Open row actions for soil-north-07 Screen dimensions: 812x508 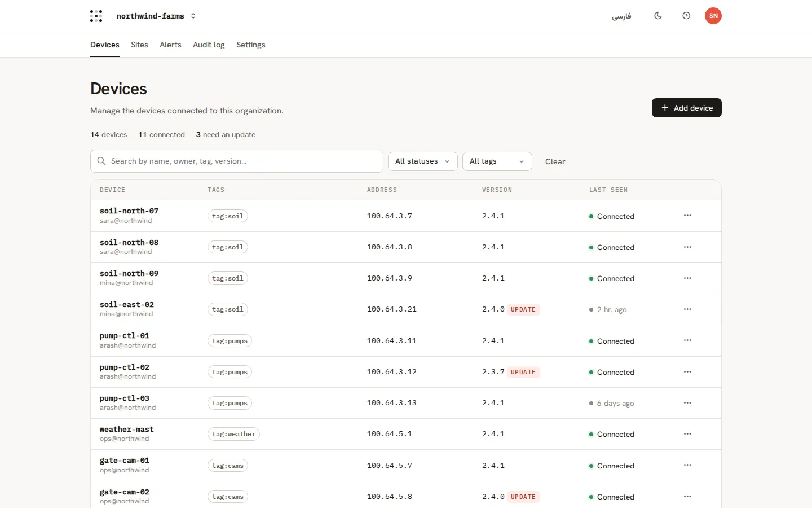tap(687, 216)
